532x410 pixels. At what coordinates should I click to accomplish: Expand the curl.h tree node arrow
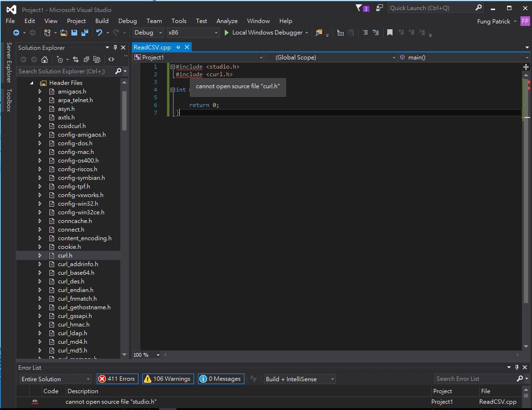(x=40, y=256)
